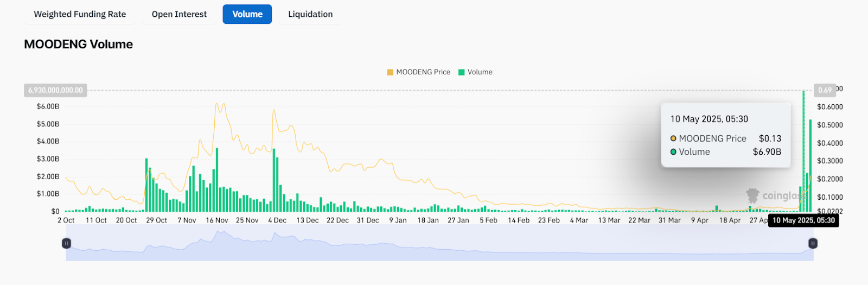Click the left range slider handle
Image resolution: width=868 pixels, height=285 pixels.
point(66,243)
